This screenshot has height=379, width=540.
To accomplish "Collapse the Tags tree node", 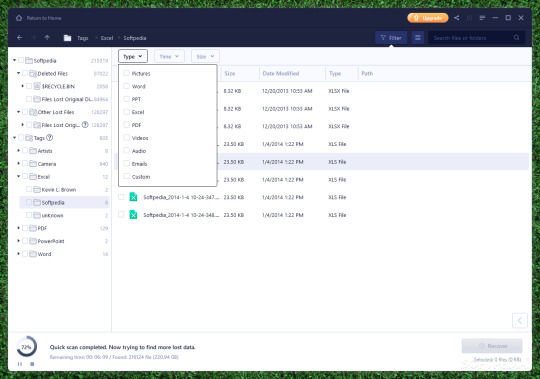I will point(14,138).
